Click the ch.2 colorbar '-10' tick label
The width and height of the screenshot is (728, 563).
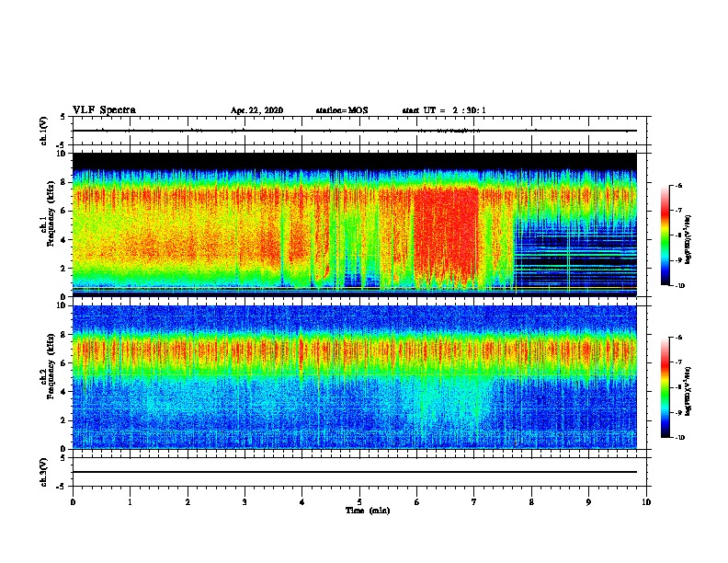tap(680, 438)
